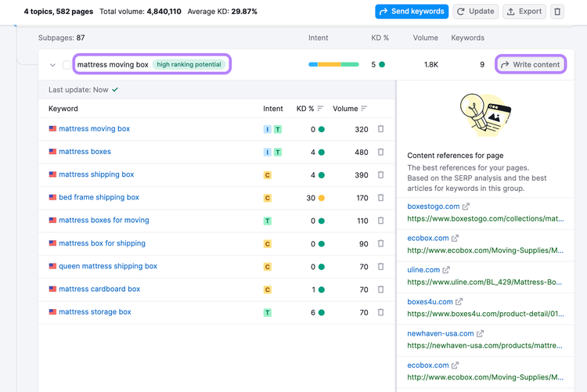Image resolution: width=587 pixels, height=392 pixels.
Task: Click the trash icon next to Export
Action: point(557,12)
